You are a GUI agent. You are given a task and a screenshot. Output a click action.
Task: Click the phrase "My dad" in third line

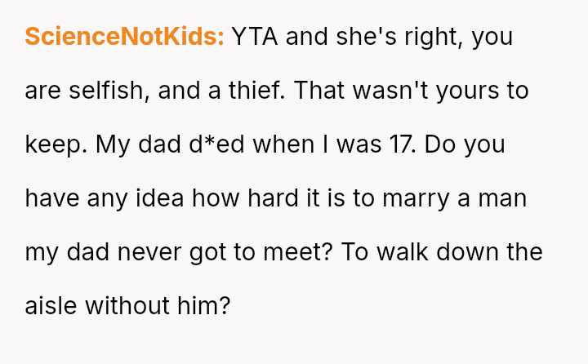point(133,144)
